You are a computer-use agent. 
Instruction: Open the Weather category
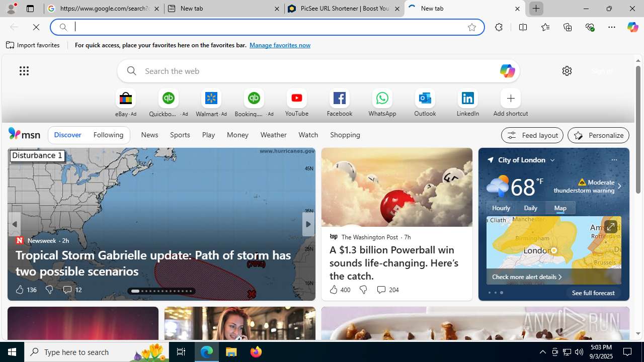pos(273,135)
